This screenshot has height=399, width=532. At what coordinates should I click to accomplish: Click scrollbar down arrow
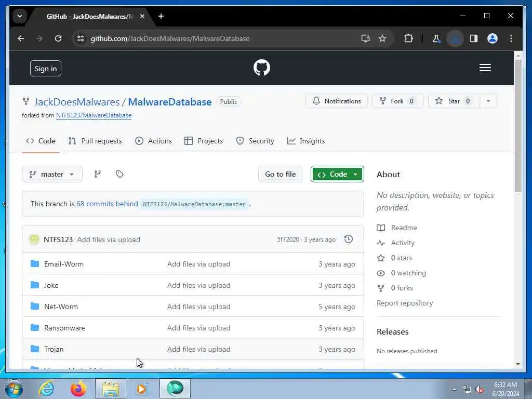pos(518,364)
